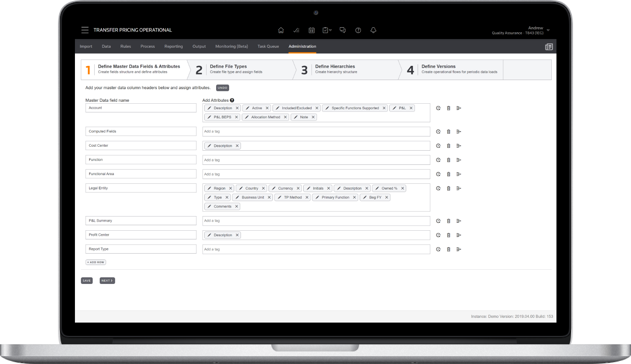Click the Save button

click(87, 281)
